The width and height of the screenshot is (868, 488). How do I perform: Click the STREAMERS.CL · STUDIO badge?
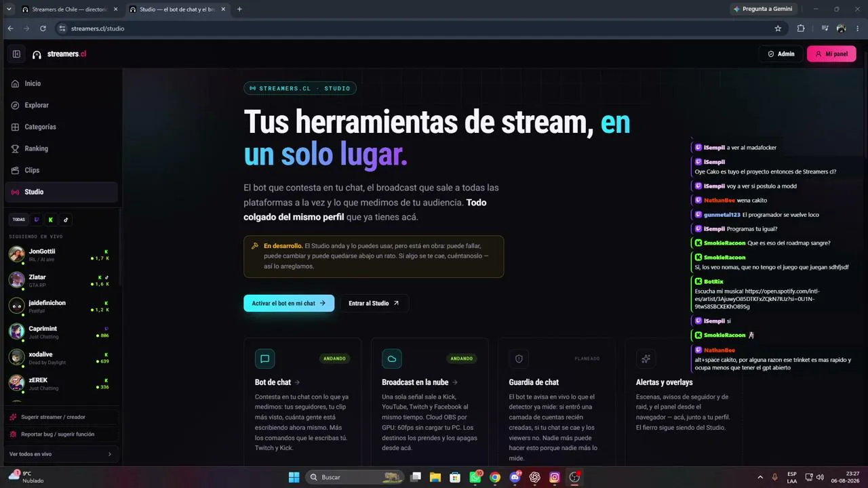pyautogui.click(x=300, y=88)
